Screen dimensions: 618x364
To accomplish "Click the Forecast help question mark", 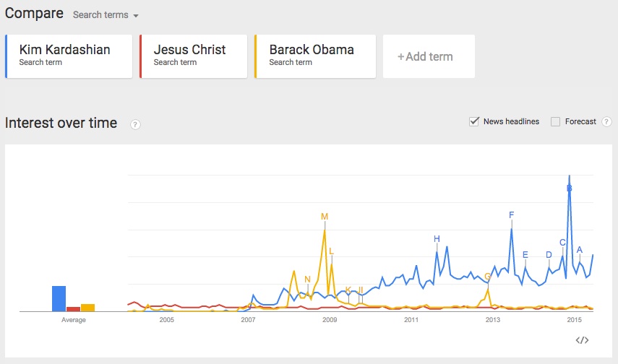I will [x=606, y=122].
